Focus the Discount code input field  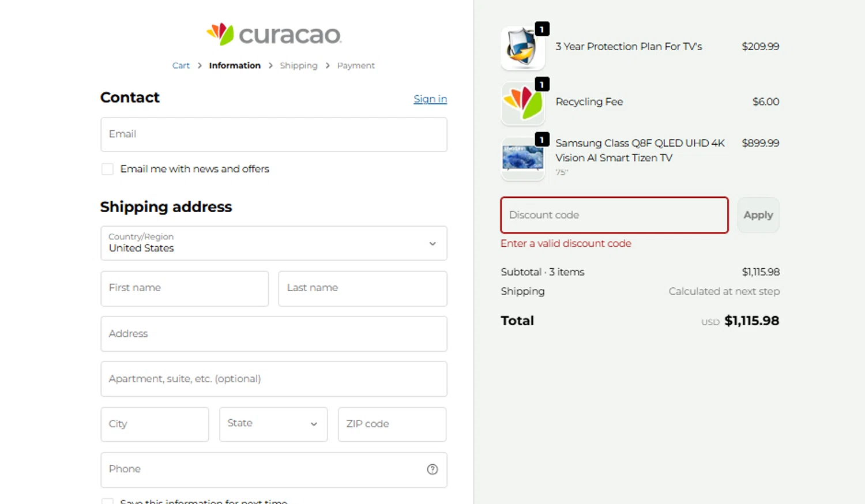point(614,215)
